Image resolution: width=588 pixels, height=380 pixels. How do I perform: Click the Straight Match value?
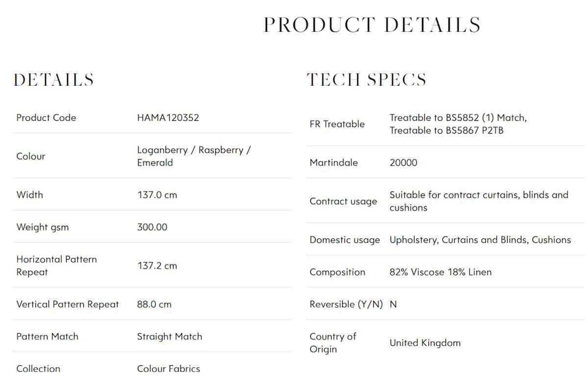(170, 336)
